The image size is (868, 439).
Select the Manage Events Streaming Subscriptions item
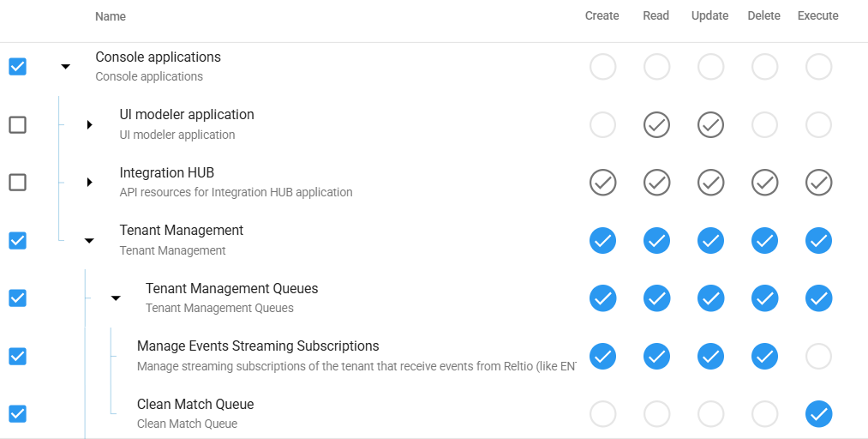click(x=258, y=346)
